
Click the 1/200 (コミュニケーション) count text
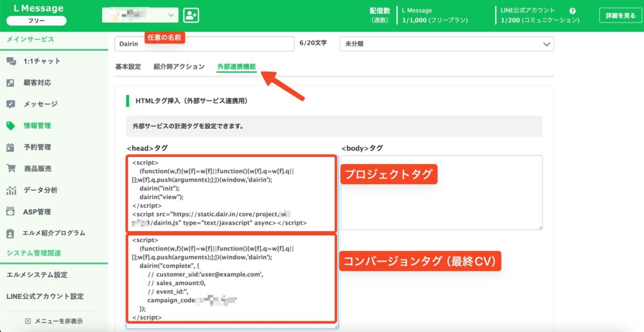coord(540,21)
